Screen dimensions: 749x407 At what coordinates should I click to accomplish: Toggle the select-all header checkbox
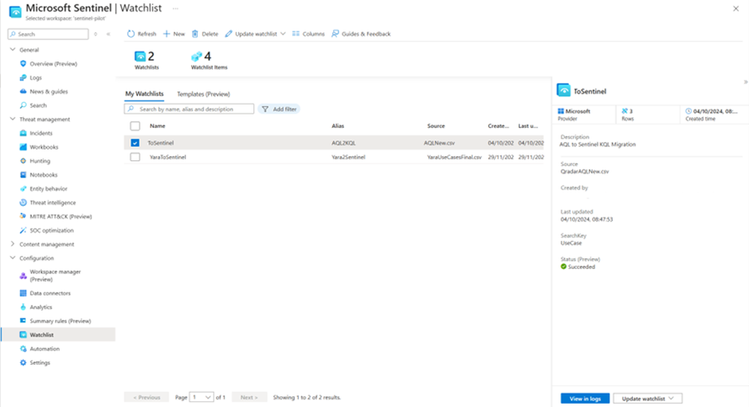pos(135,126)
